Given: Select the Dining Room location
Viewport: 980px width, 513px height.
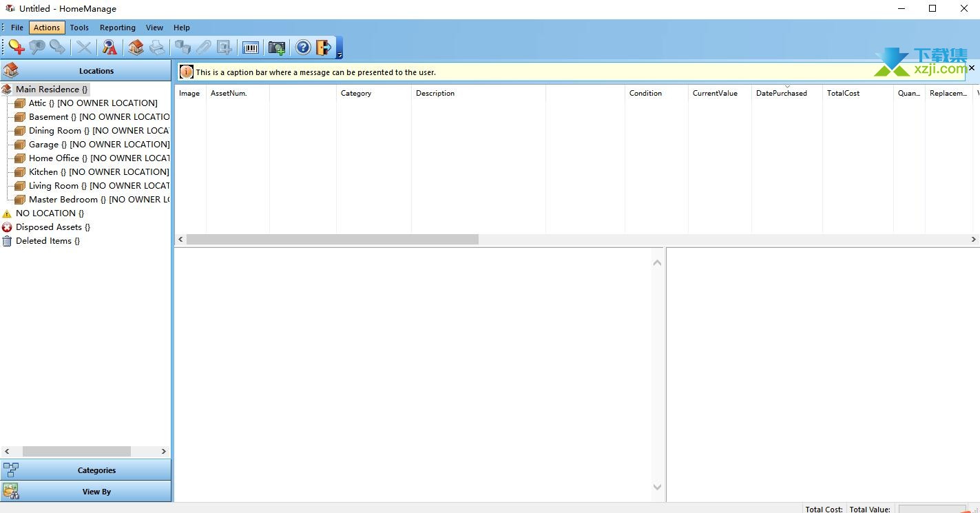Looking at the screenshot, I should [99, 130].
